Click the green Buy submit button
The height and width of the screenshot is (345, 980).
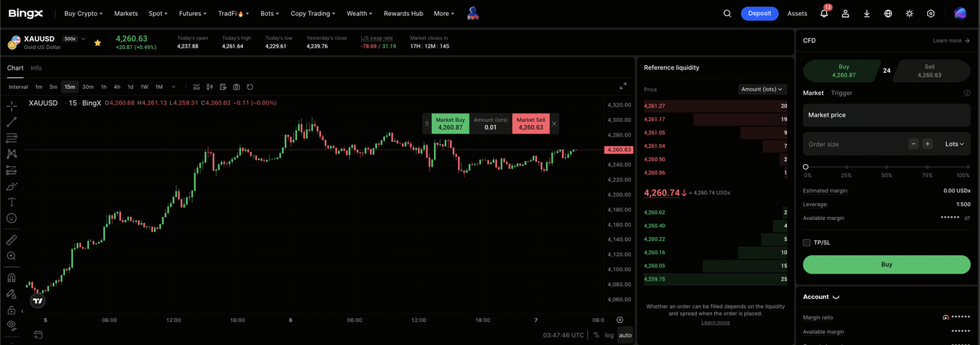point(887,264)
